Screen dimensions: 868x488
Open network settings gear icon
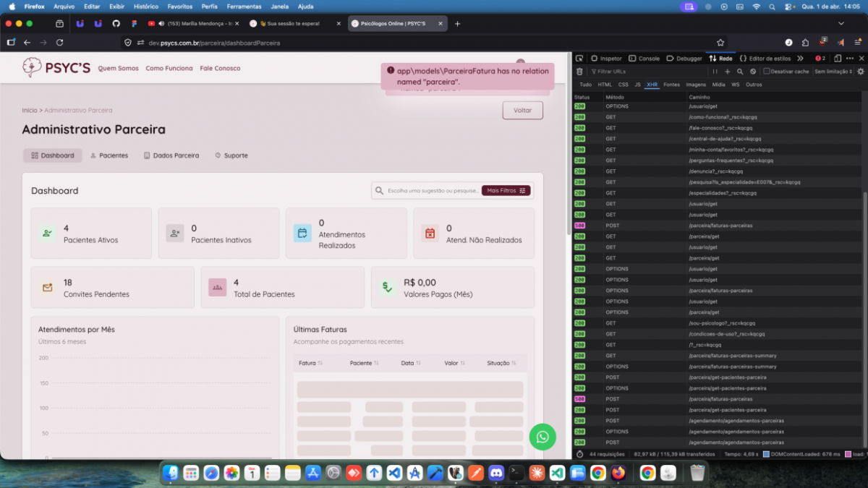pos(860,72)
